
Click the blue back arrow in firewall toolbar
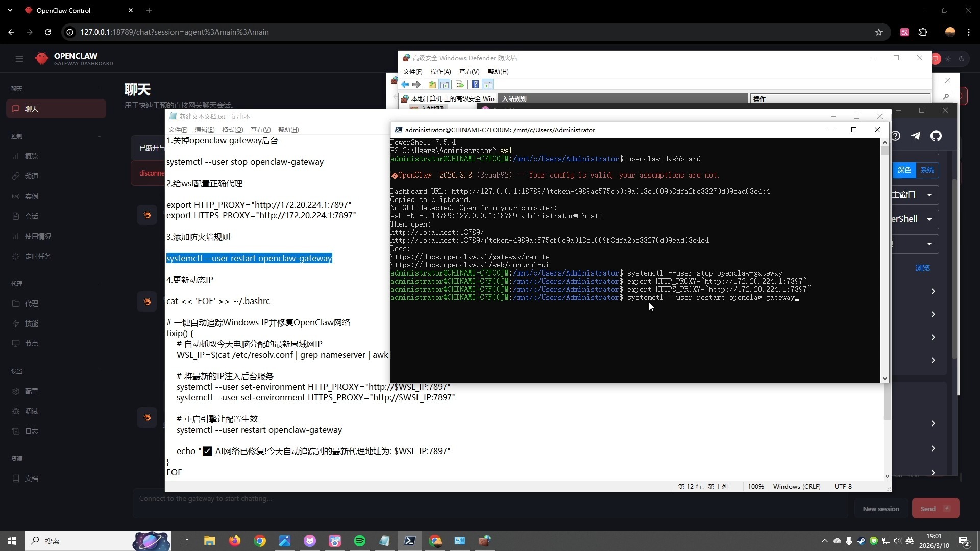[405, 85]
